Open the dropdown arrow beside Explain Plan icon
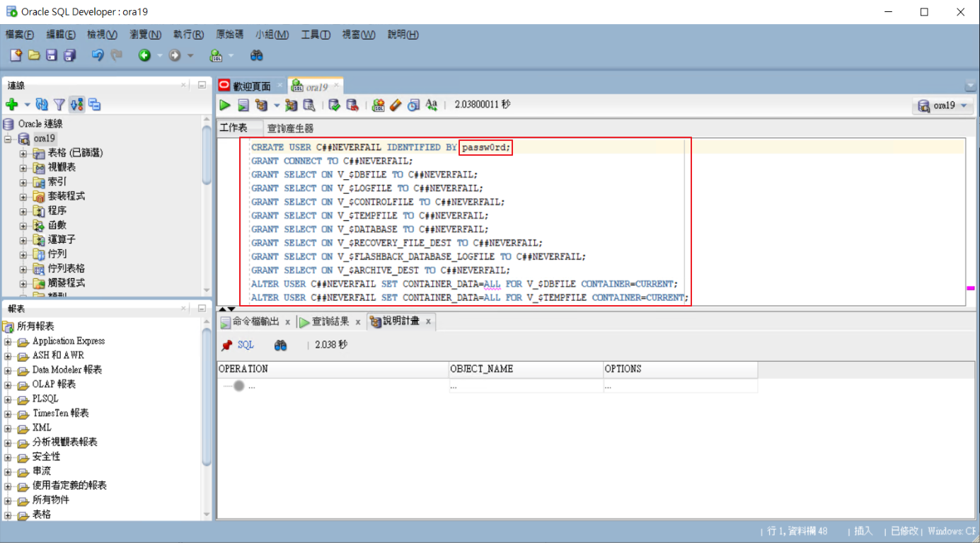Screen dimensions: 980x543 [x=276, y=105]
